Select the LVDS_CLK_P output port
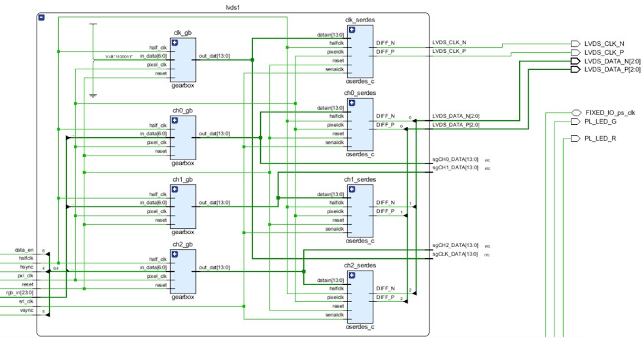This screenshot has height=338, width=644. point(576,52)
